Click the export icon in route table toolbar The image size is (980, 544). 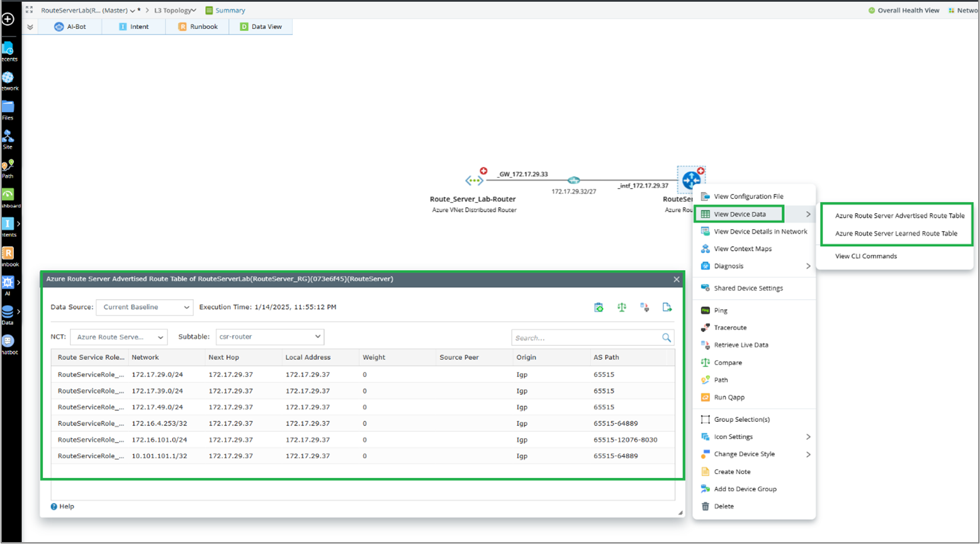click(x=667, y=307)
